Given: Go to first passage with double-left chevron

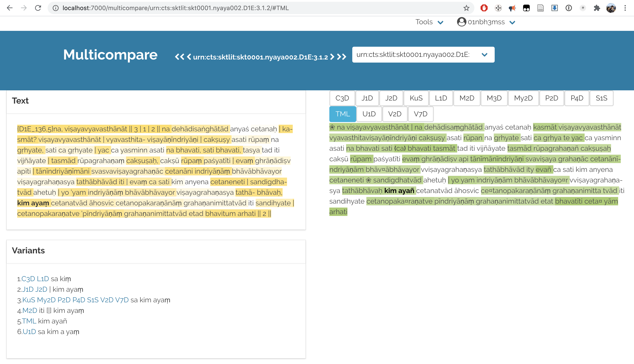Looking at the screenshot, I should [179, 57].
